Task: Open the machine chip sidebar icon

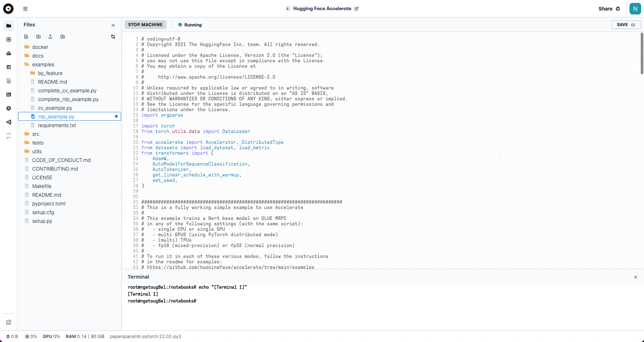Action: pos(9,39)
